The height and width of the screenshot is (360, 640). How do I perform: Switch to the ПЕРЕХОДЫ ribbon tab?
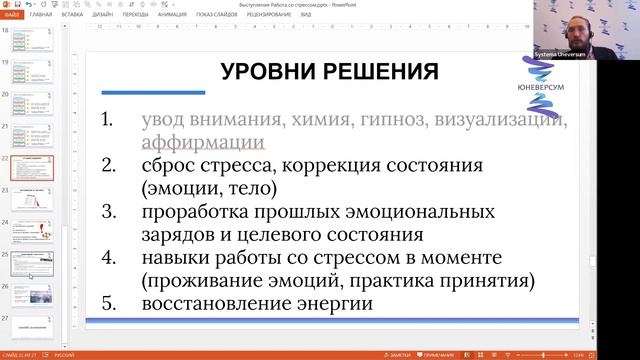(135, 15)
